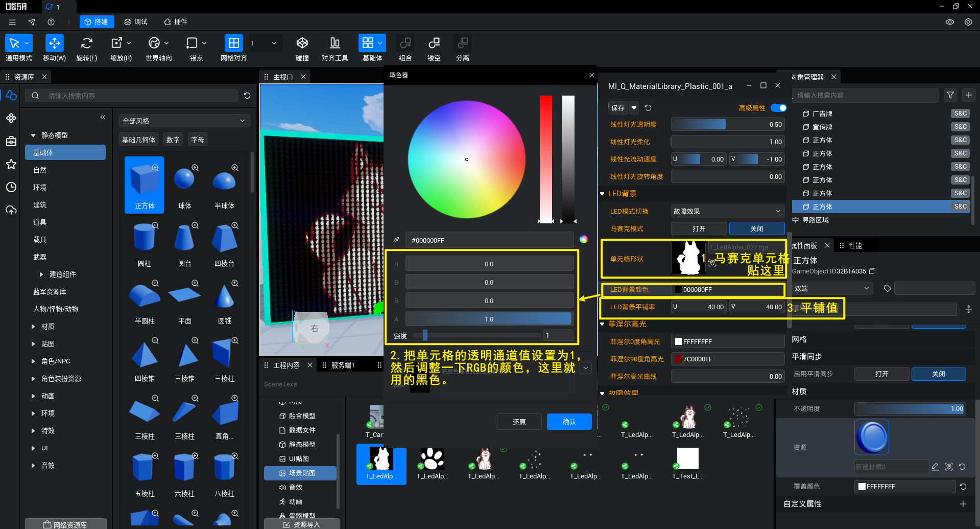980x529 pixels.
Task: Switch to the 性能 tab
Action: (855, 246)
